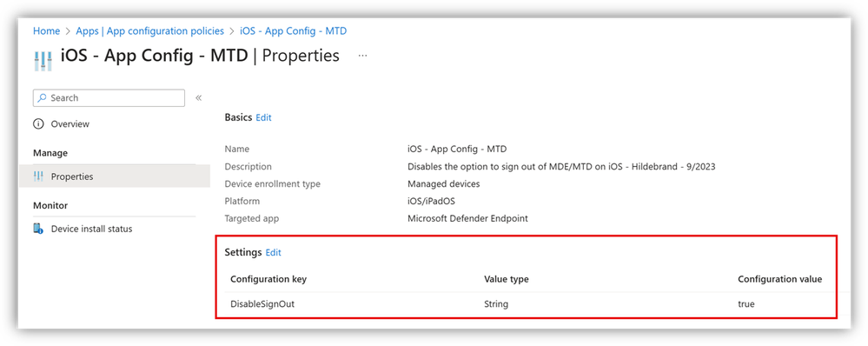Select the true configuration value cell

(x=746, y=304)
